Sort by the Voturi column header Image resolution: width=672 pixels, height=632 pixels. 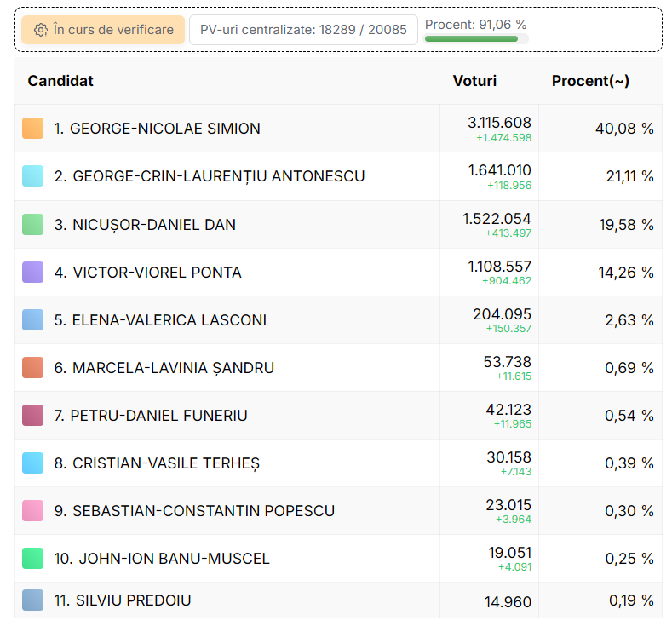pyautogui.click(x=474, y=81)
